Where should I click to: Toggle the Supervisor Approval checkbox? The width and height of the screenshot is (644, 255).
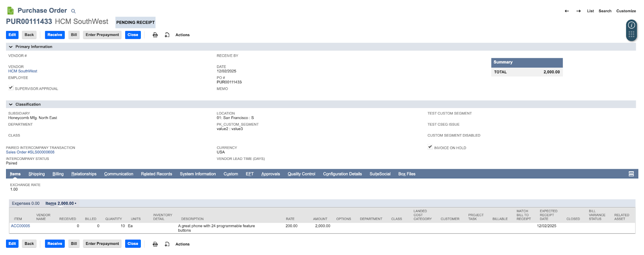coord(11,88)
